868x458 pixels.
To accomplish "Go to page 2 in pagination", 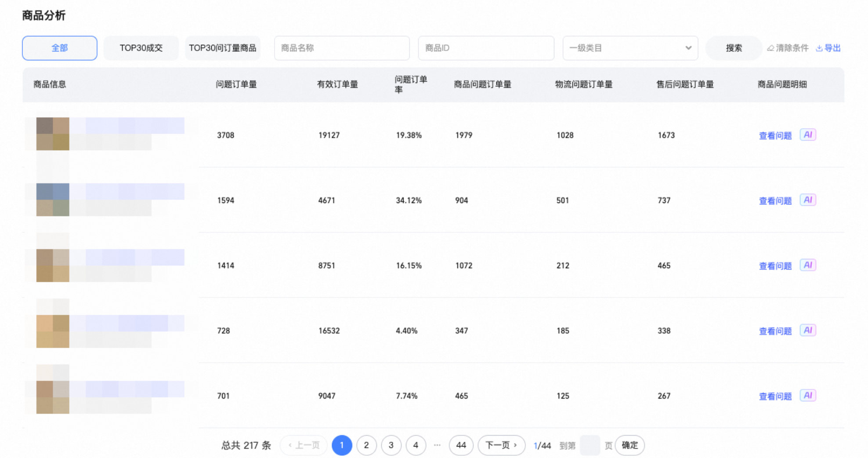I will coord(366,445).
